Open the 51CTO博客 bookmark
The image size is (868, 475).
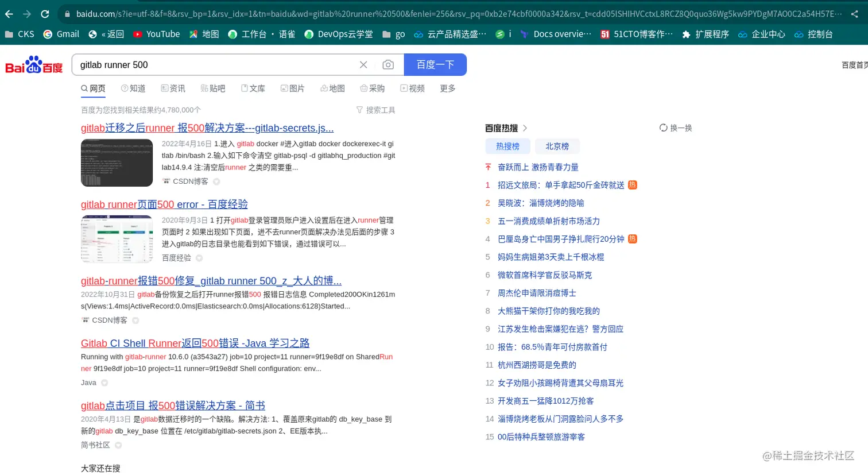[637, 34]
